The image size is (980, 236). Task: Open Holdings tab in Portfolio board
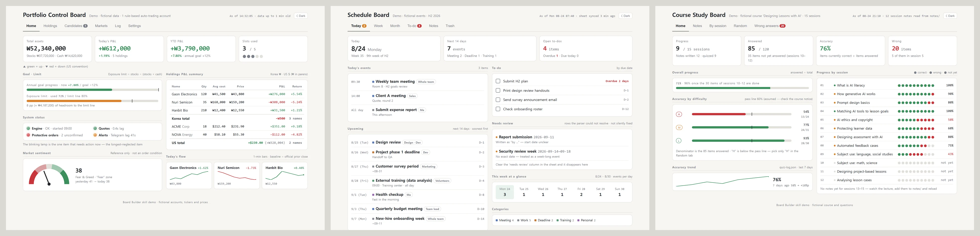tap(50, 26)
